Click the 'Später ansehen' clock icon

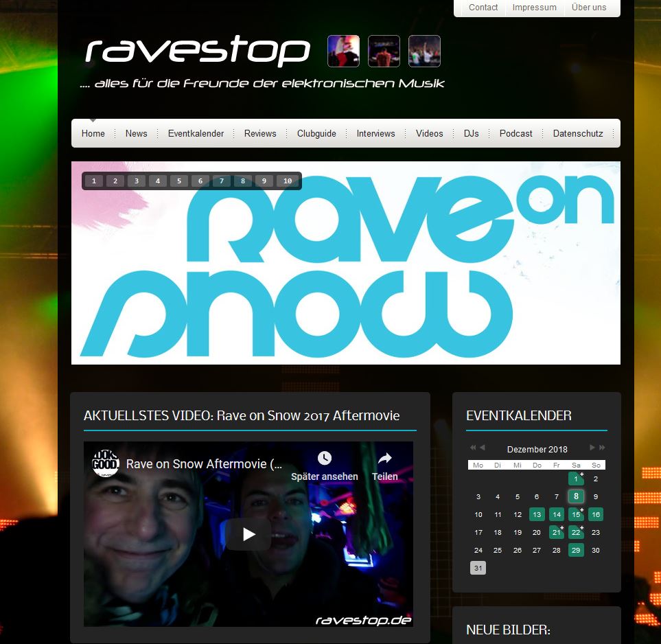pos(325,458)
